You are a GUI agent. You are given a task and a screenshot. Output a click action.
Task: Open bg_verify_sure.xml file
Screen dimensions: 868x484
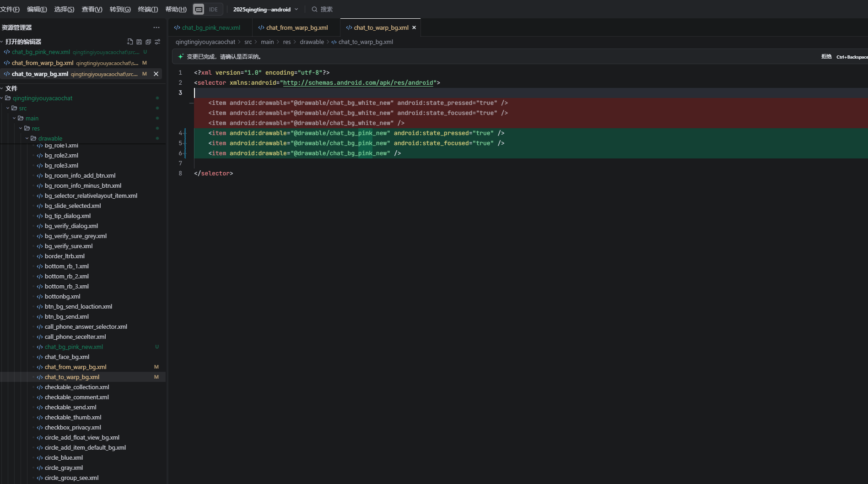(69, 246)
